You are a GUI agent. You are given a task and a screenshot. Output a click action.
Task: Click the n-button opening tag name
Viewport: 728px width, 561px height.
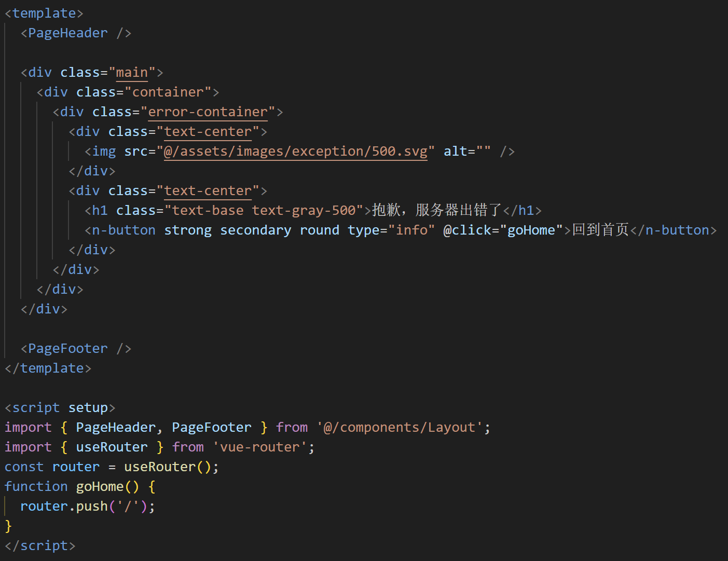click(123, 230)
